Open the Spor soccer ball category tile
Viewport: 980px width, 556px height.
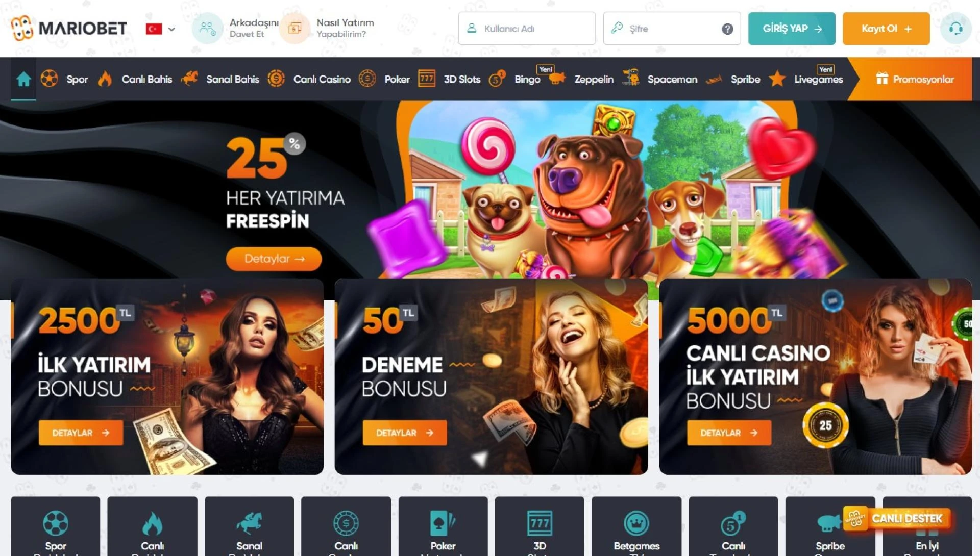[56, 526]
